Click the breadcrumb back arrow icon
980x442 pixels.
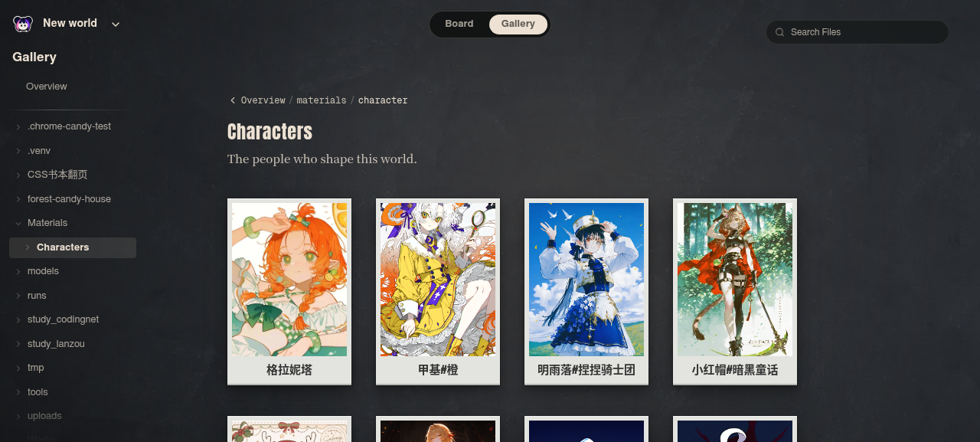point(233,100)
